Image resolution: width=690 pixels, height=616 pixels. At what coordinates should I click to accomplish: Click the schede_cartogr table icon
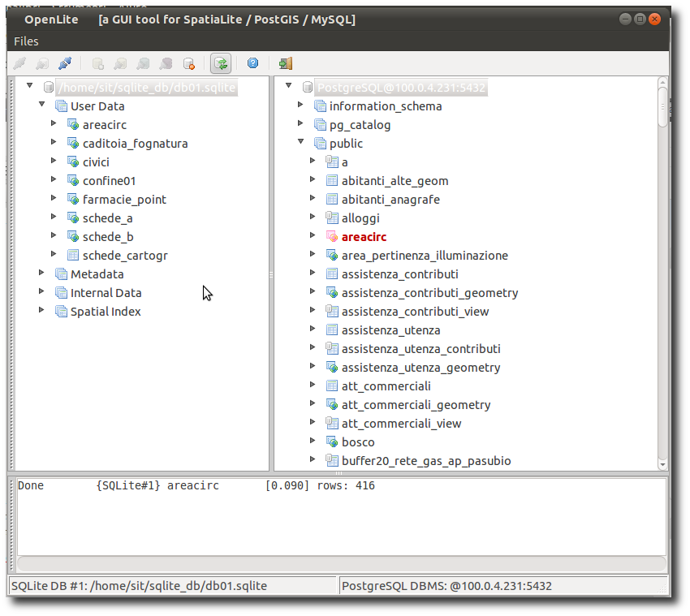click(73, 256)
